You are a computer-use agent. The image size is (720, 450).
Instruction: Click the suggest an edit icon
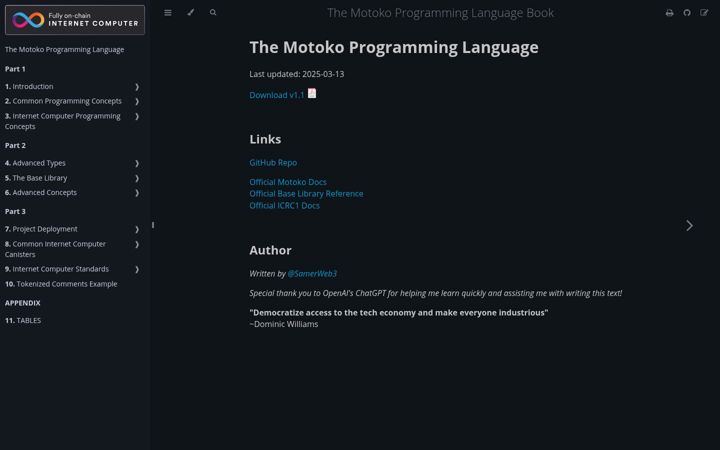pos(704,13)
